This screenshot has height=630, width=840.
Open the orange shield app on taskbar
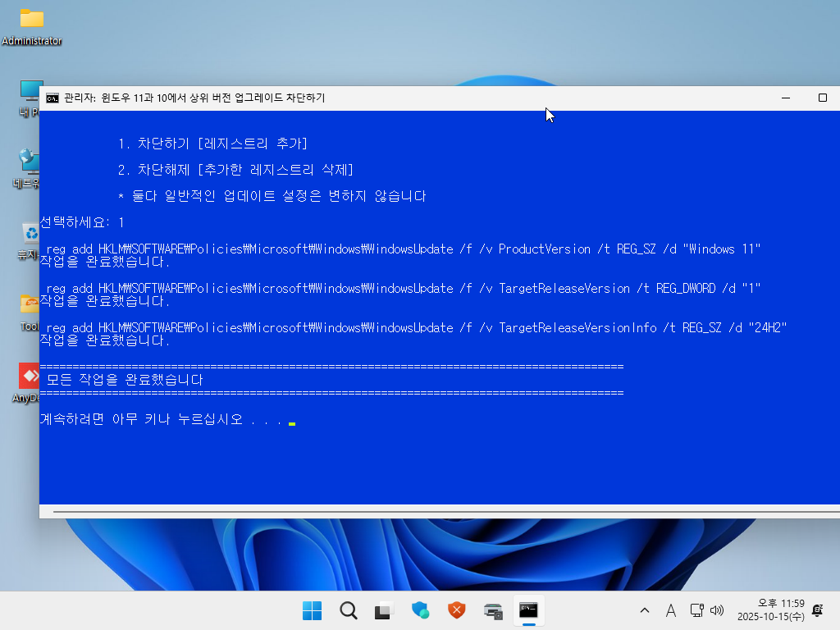point(456,610)
